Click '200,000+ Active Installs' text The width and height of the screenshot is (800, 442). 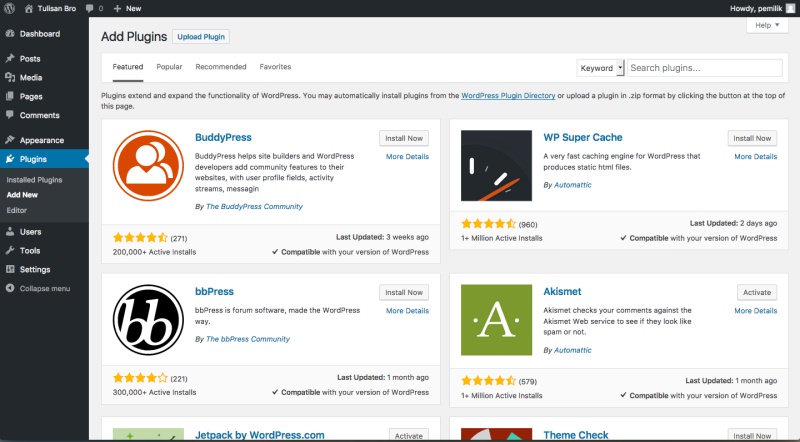(x=154, y=252)
